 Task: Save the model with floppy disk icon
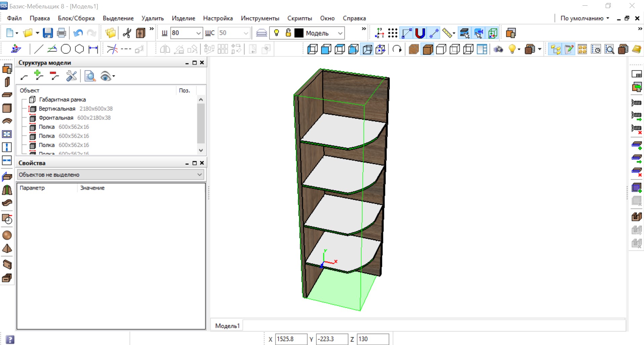coord(48,33)
